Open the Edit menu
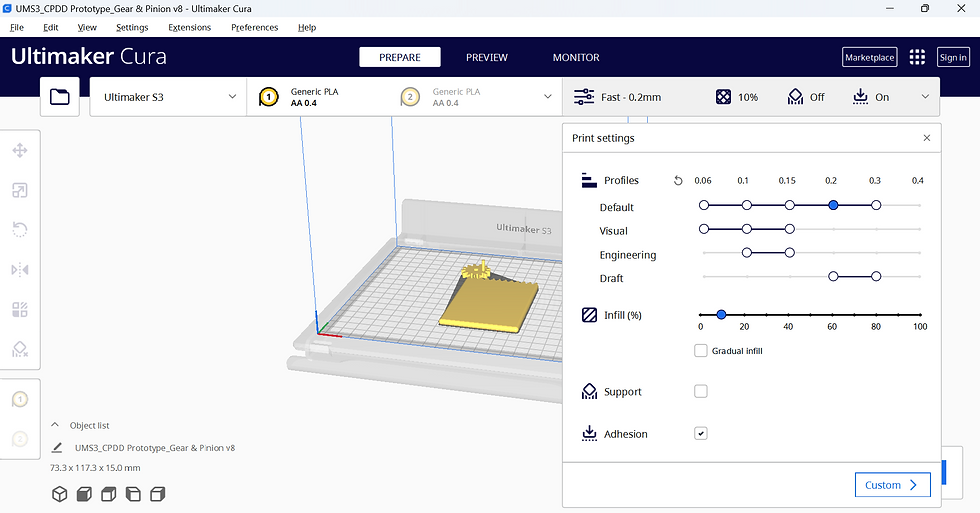The width and height of the screenshot is (980, 513). [x=51, y=27]
